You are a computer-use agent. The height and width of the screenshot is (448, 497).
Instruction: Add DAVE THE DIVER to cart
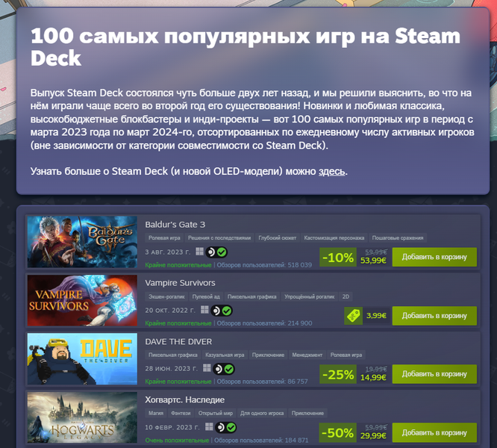coord(434,374)
